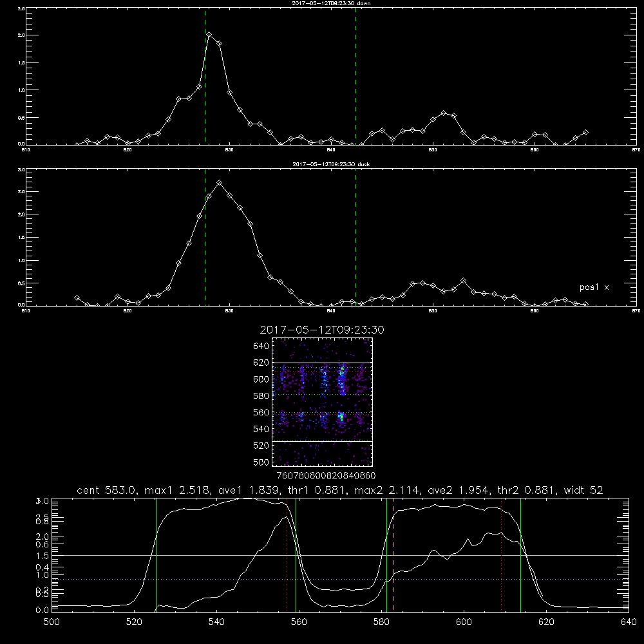
Task: Select the orange dashed vertical line in bottom plot
Action: coord(393,554)
